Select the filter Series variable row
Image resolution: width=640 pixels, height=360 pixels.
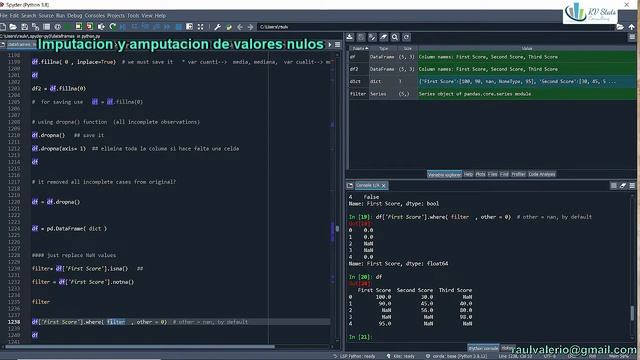tap(492, 94)
